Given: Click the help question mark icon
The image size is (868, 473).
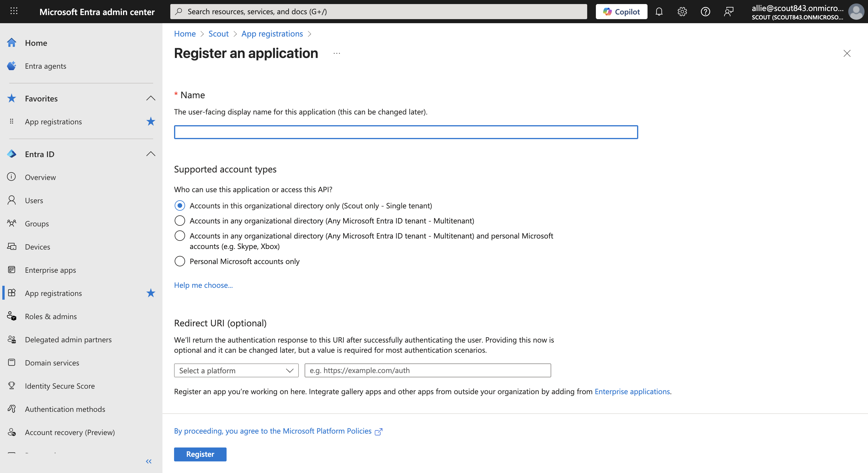Looking at the screenshot, I should point(705,12).
